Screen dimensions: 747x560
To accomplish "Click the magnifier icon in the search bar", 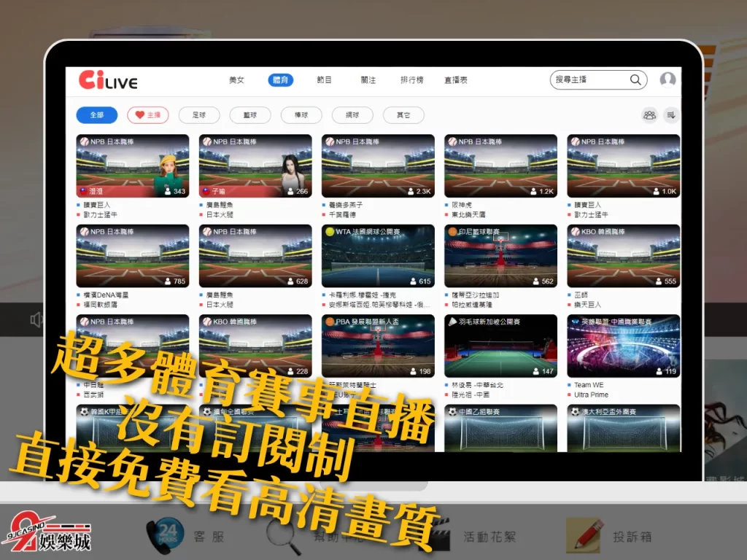I will [635, 80].
